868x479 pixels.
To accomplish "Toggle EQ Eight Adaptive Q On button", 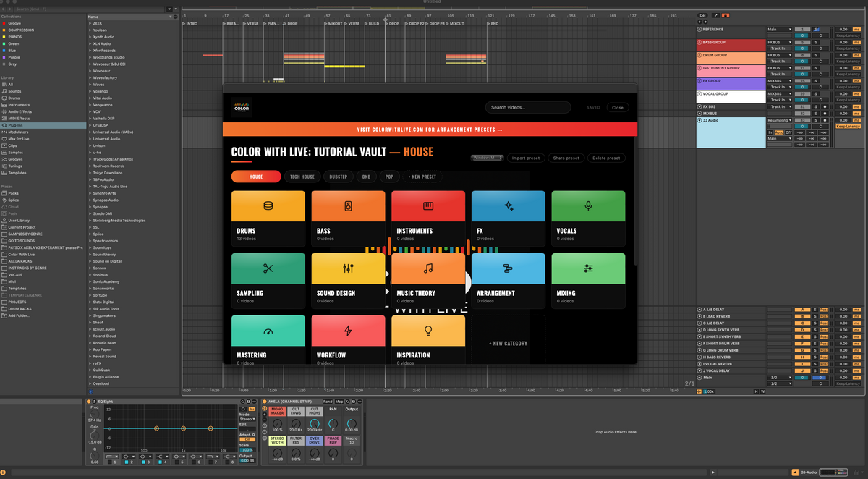I will [247, 439].
